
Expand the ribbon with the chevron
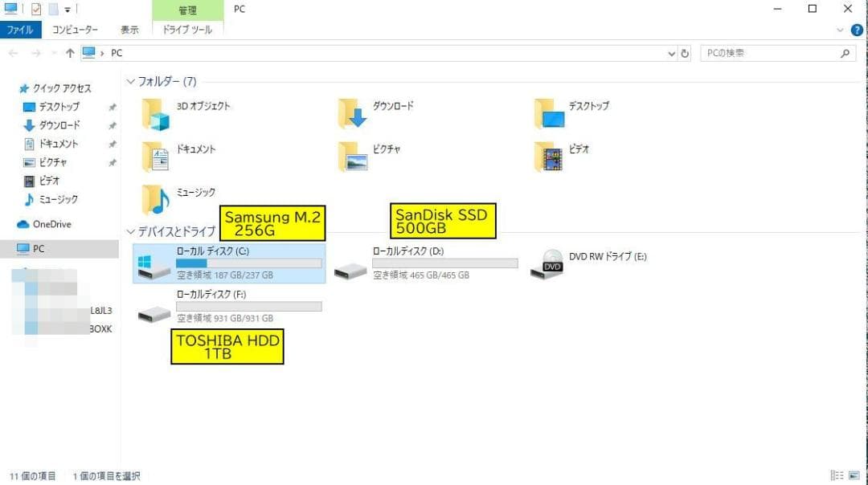(x=841, y=30)
